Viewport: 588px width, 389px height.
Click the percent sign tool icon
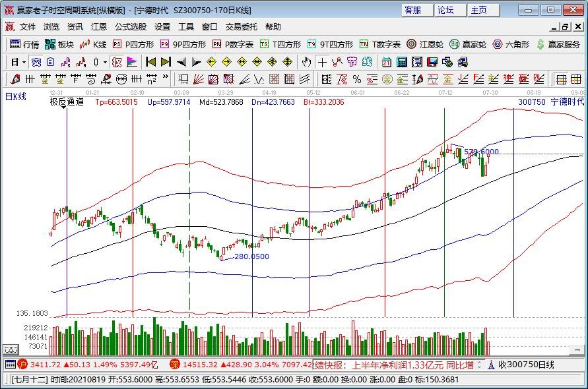coord(356,79)
